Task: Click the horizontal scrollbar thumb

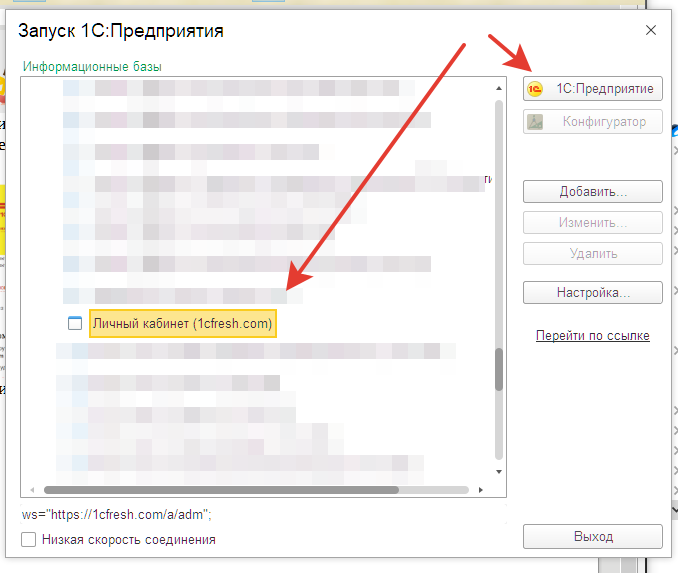Action: tap(221, 490)
